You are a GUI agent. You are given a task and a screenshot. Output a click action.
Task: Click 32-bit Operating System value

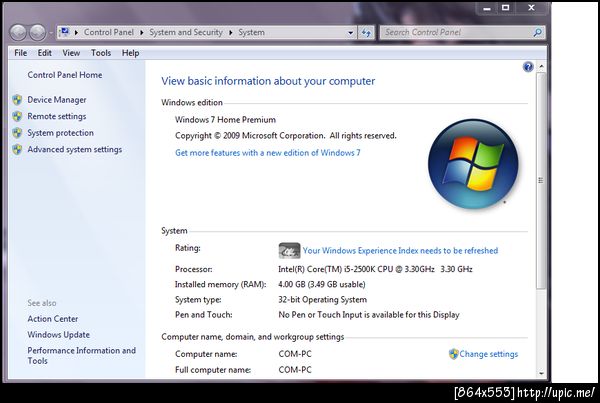(x=322, y=300)
